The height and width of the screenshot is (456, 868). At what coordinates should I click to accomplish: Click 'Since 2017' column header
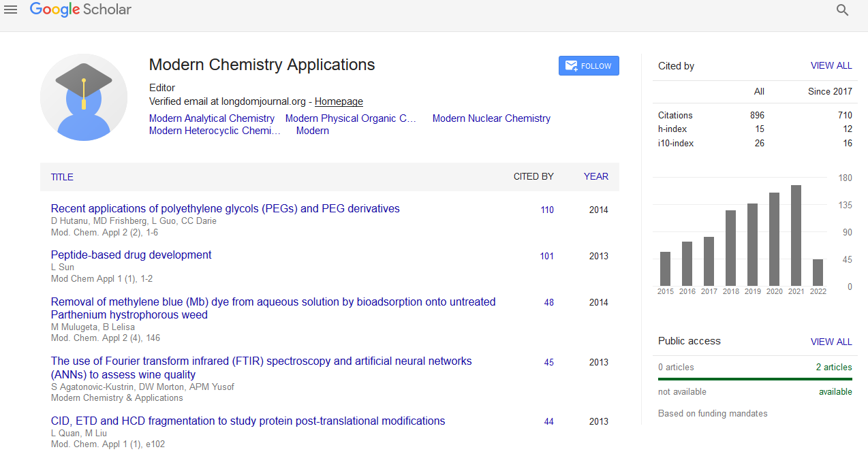830,92
